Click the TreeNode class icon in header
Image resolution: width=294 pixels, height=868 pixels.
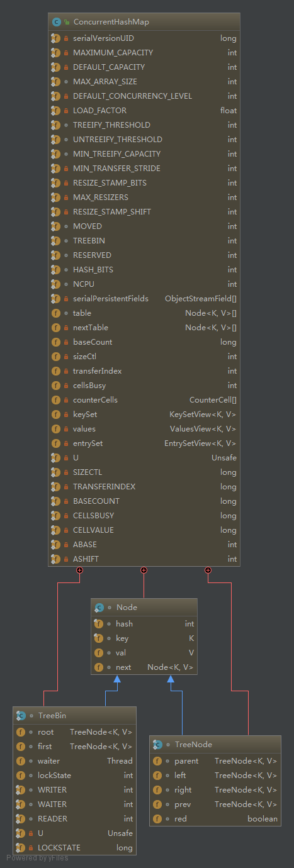click(157, 744)
